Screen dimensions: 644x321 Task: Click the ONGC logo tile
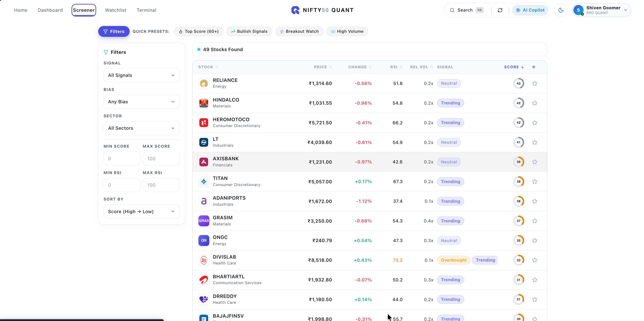click(204, 241)
